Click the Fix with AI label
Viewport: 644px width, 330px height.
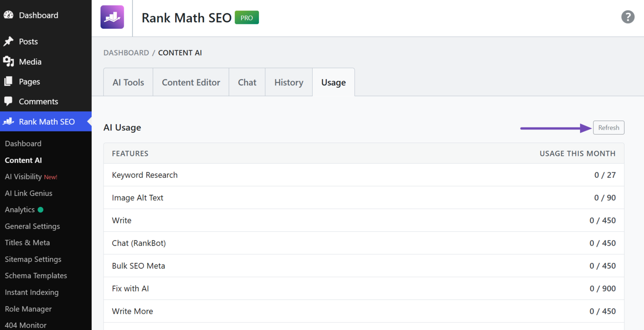pos(130,289)
